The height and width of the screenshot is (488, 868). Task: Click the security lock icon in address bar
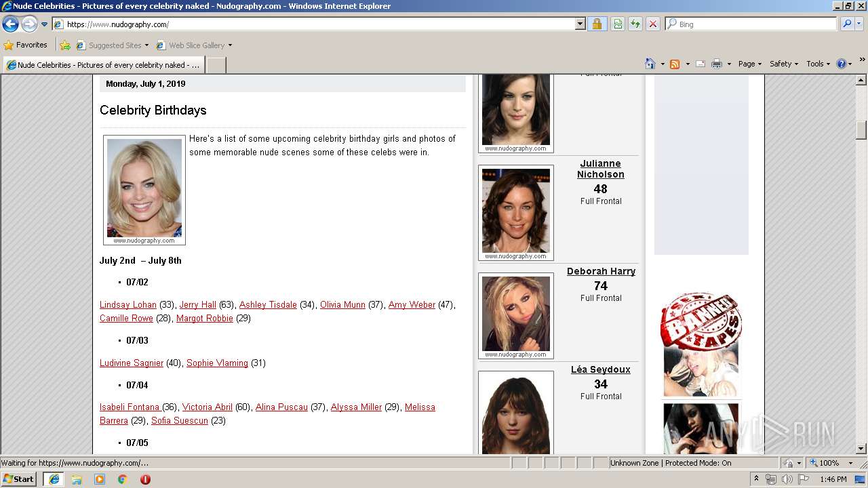click(597, 24)
